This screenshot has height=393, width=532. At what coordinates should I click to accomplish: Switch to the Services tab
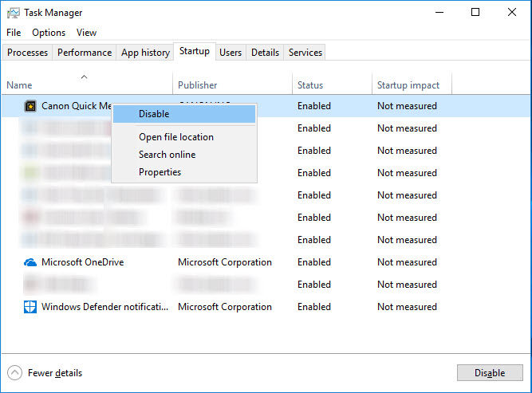coord(305,53)
